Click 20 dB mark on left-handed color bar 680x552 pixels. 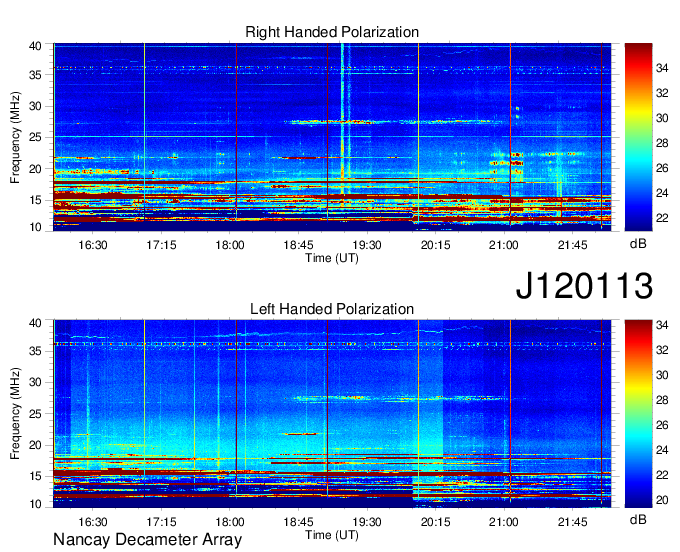[x=662, y=500]
